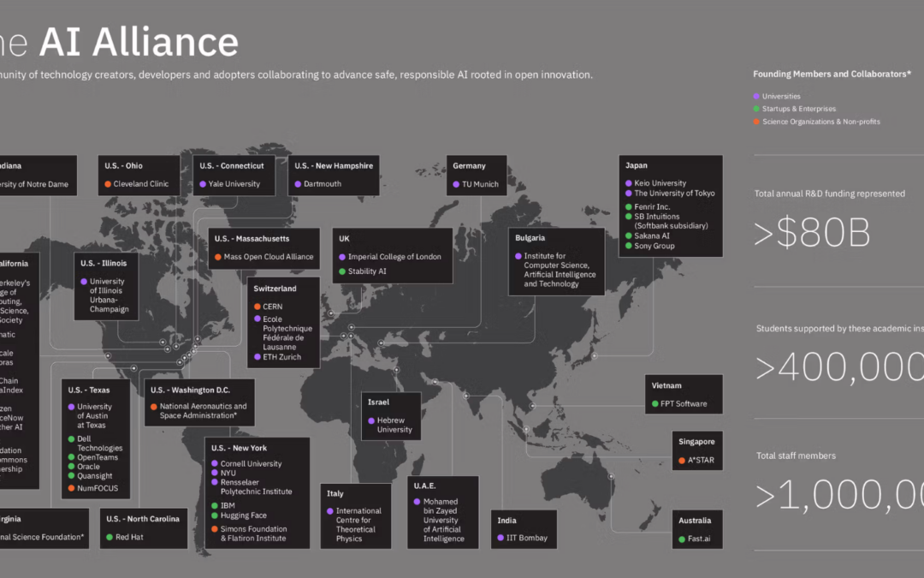Click "Fast.ai" in the Australia box

[x=699, y=539]
